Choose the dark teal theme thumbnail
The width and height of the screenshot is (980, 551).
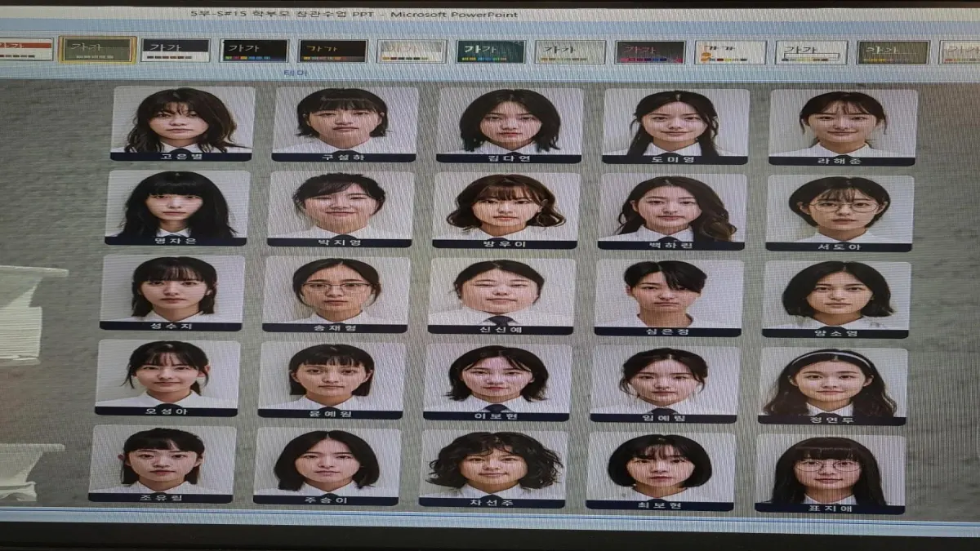[490, 51]
